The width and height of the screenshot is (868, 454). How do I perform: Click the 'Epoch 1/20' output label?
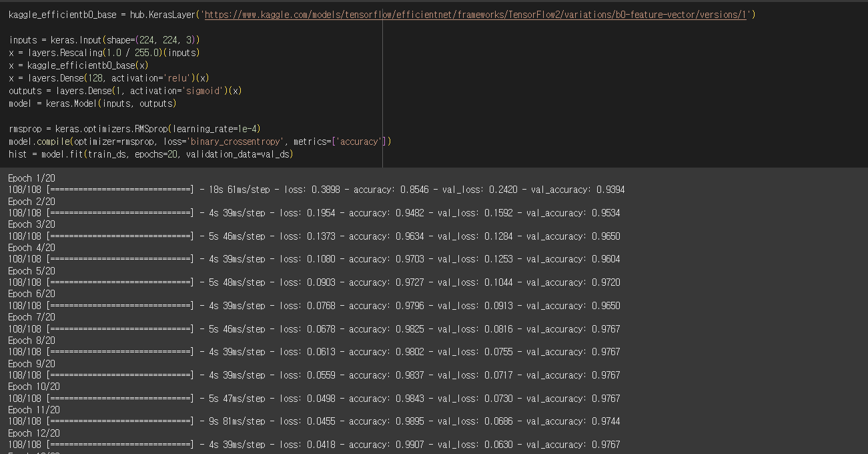31,178
